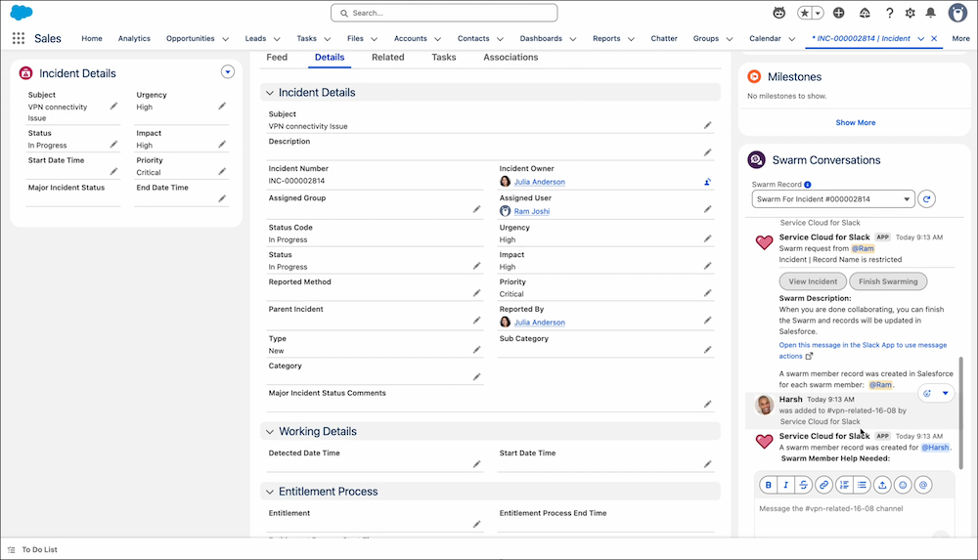Image resolution: width=978 pixels, height=560 pixels.
Task: Expand the Accounts nav dropdown chevron
Action: [437, 39]
